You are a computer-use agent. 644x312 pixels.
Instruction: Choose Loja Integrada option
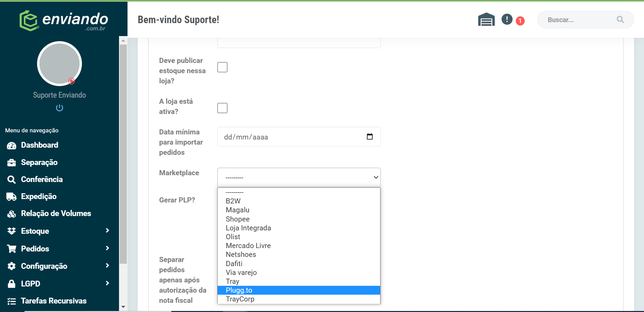tap(299, 228)
